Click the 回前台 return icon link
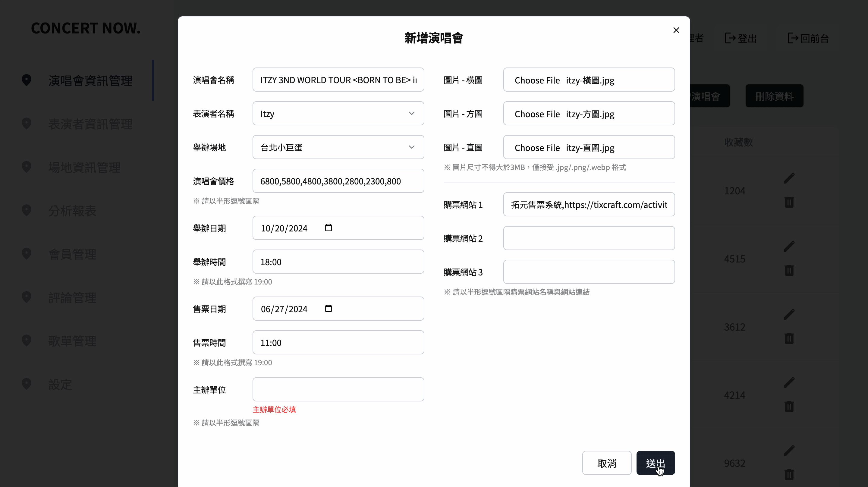 [793, 38]
